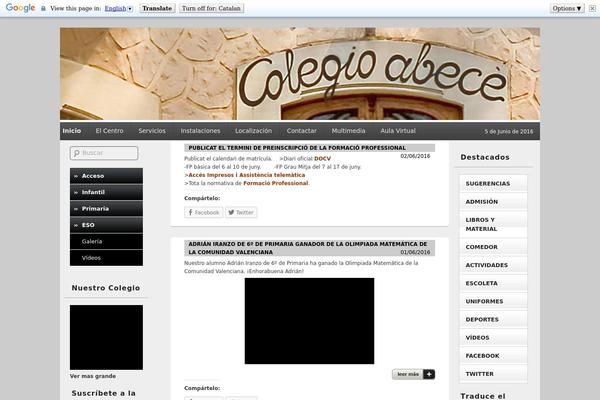Turn off translation for Catalan

[x=211, y=8]
